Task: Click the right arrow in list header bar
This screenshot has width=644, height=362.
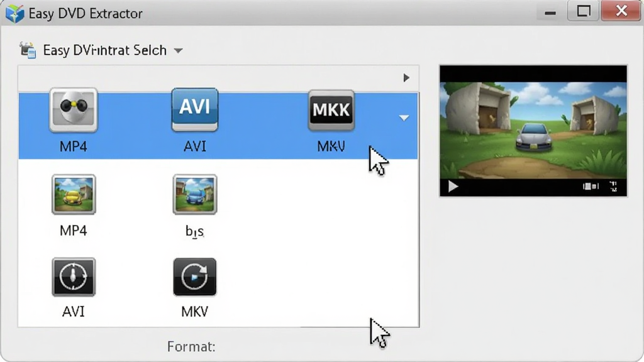Action: coord(406,77)
